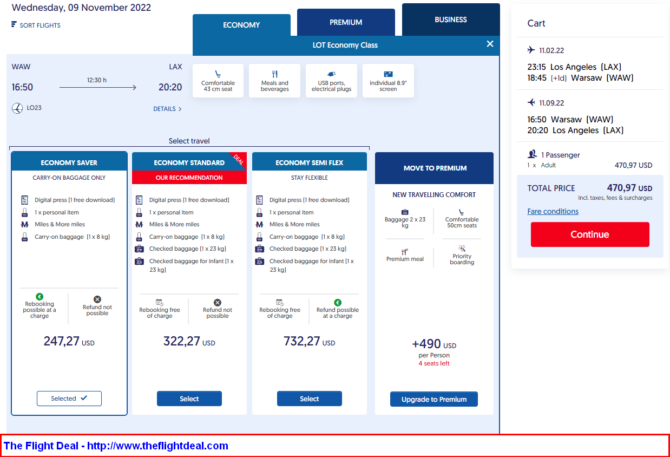The width and height of the screenshot is (670, 457).
Task: Click the Economy Saver card header
Action: pos(69,162)
